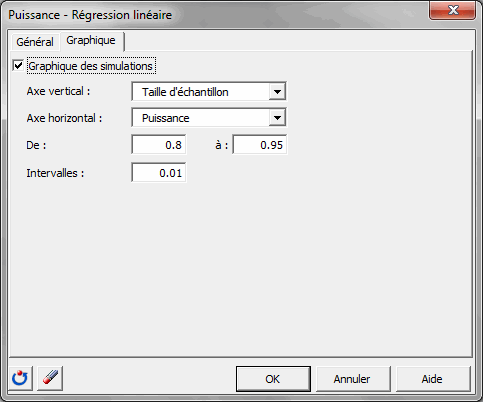Click the Puissance combo box text
483x402 pixels.
coord(166,118)
